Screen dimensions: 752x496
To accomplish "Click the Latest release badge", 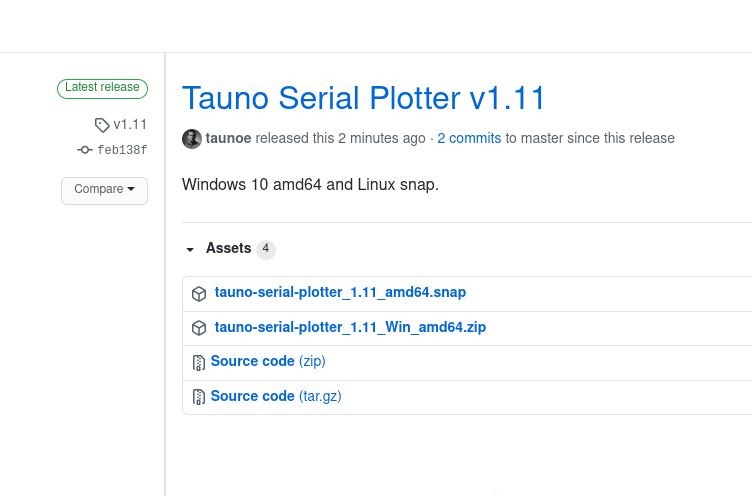I will (x=102, y=88).
